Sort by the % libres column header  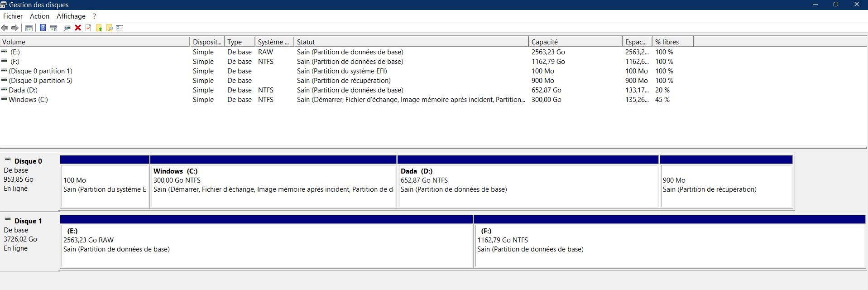672,42
